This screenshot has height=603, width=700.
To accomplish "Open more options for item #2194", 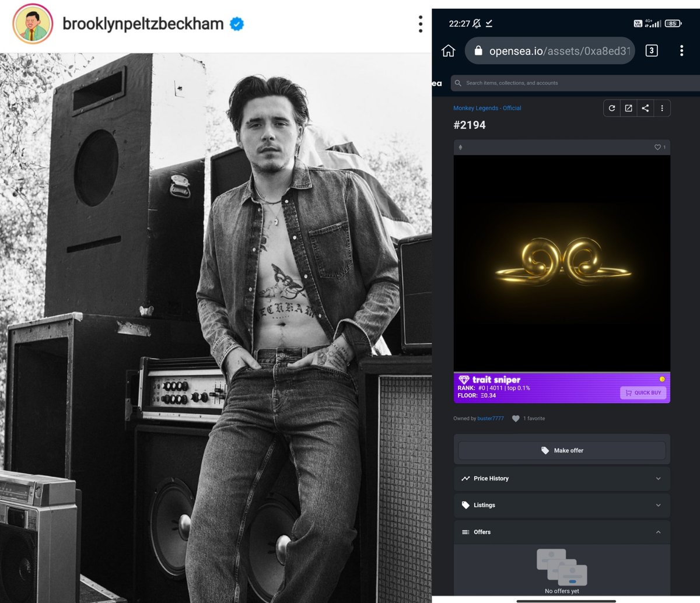I will point(661,108).
